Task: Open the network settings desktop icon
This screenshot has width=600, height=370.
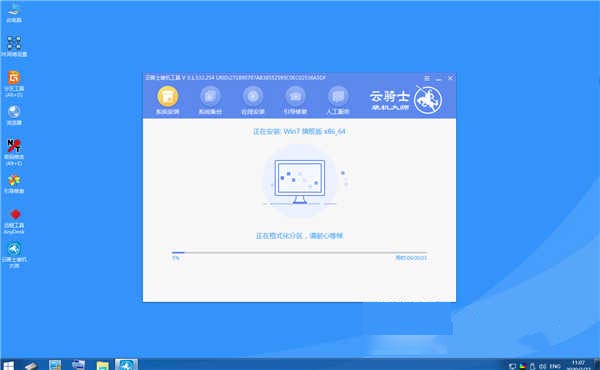Action: coord(14,46)
